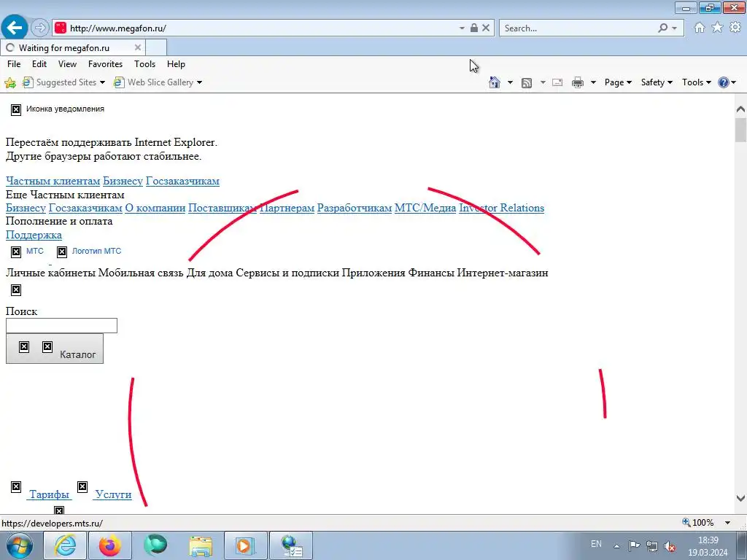Image resolution: width=747 pixels, height=560 pixels.
Task: Open the Партнерам link
Action: [287, 208]
